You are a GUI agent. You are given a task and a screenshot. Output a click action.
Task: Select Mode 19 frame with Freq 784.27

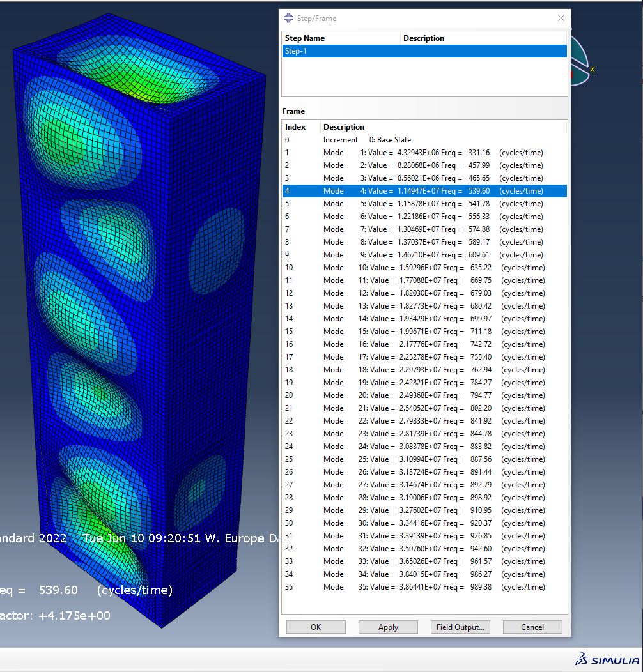(424, 382)
